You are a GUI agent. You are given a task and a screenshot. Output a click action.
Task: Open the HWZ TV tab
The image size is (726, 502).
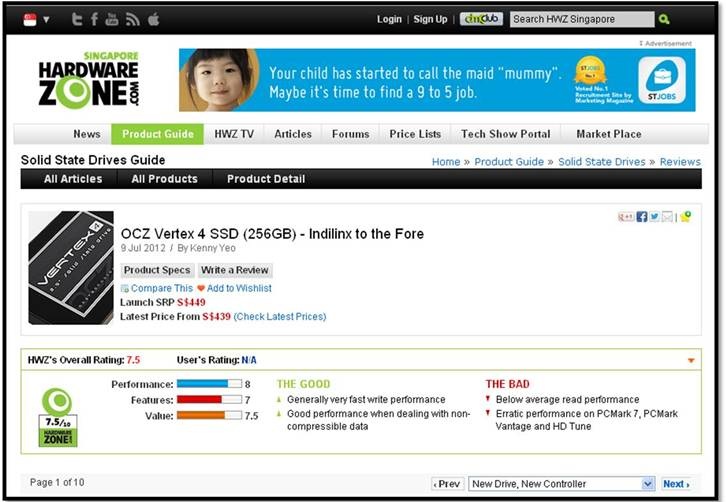click(234, 134)
